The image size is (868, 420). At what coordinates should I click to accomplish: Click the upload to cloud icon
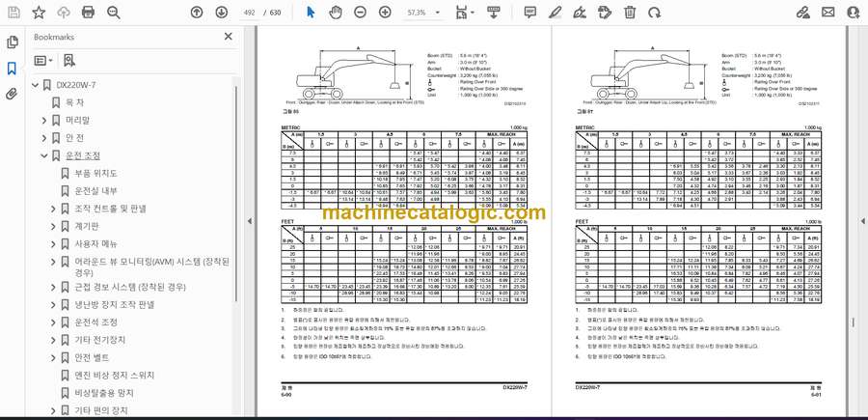[64, 13]
